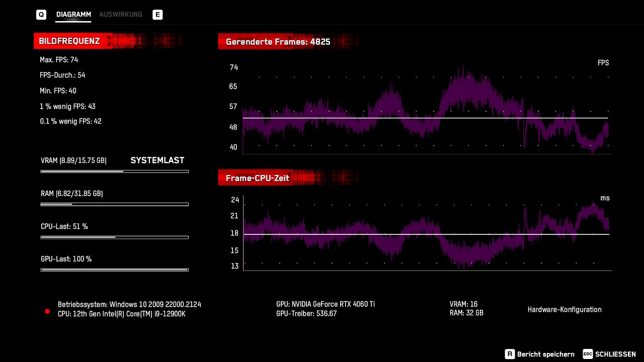
Task: Click the VRAM usage bar
Action: point(115,171)
